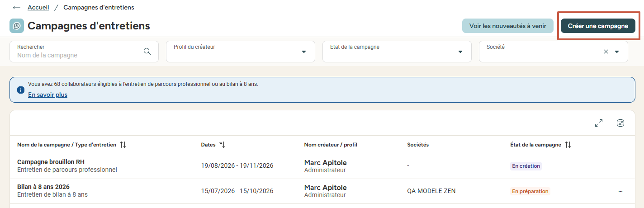The image size is (644, 208).
Task: Click the QA-MODELE-ZEN company cell
Action: click(x=431, y=191)
